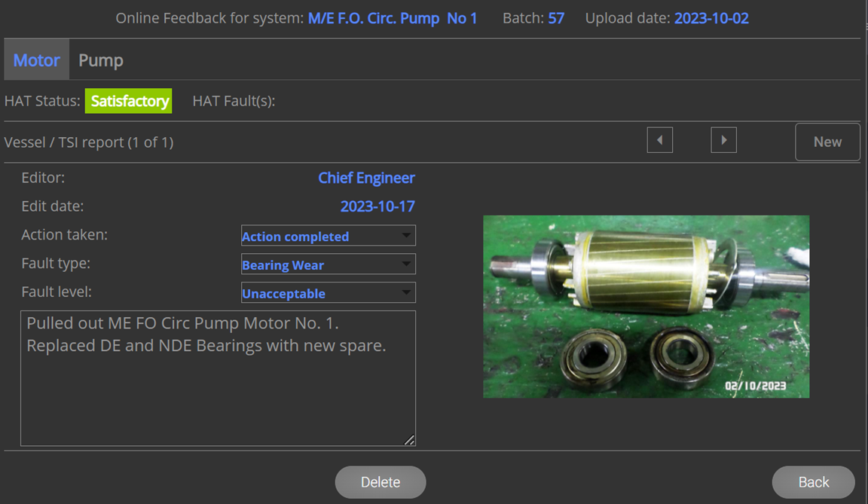Viewport: 868px width, 504px height.
Task: Click the green Satisfactory status badge
Action: (x=128, y=101)
